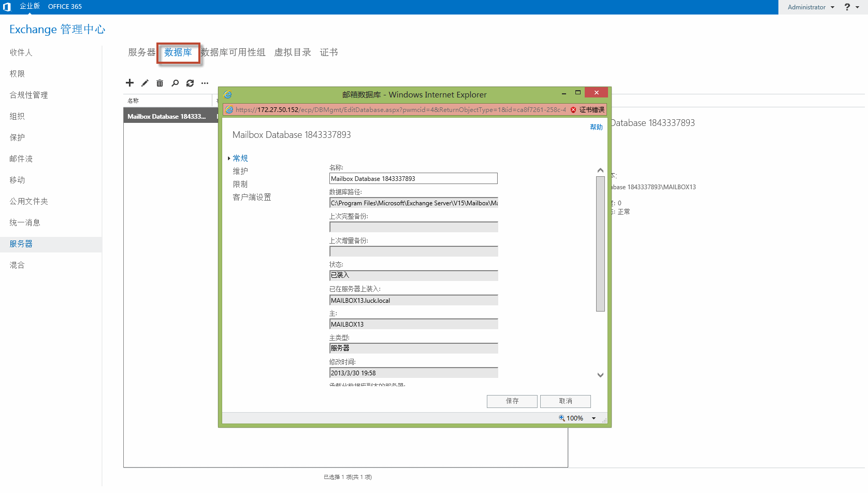Switch to the 数据库 tab
Image resolution: width=868 pixels, height=493 pixels.
coord(178,52)
